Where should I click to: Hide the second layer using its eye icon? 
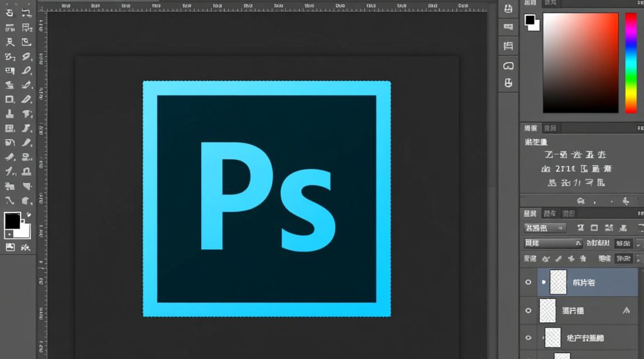tap(528, 311)
